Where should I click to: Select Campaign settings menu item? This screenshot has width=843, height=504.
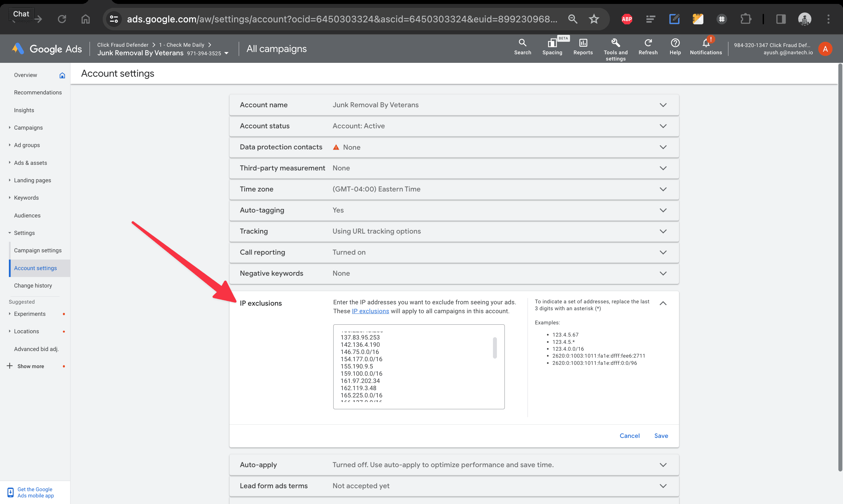coord(38,250)
